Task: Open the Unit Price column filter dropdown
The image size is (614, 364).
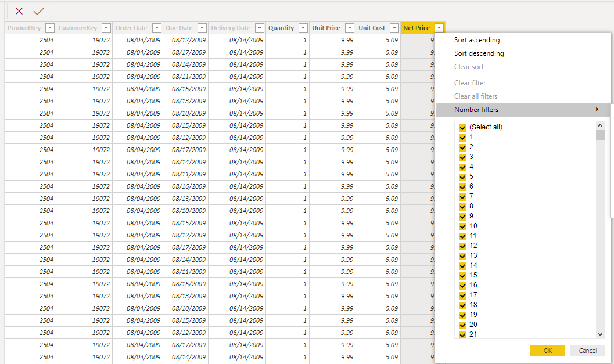Action: 350,28
